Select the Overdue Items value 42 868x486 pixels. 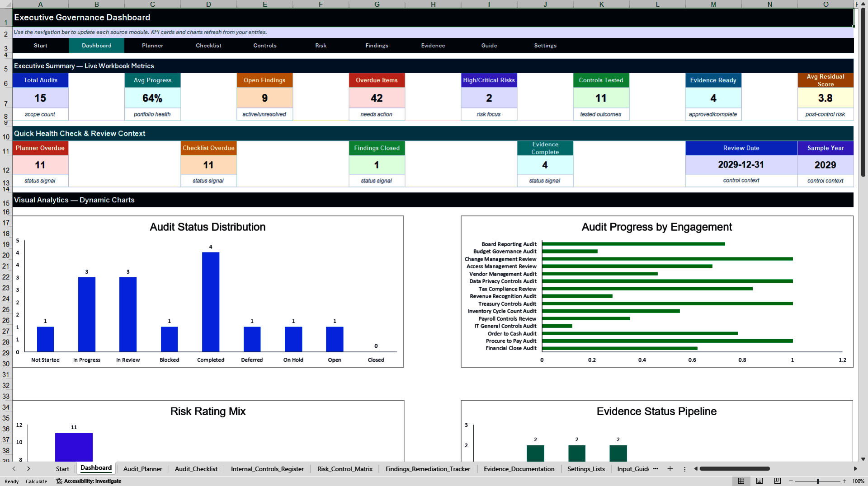pos(377,98)
